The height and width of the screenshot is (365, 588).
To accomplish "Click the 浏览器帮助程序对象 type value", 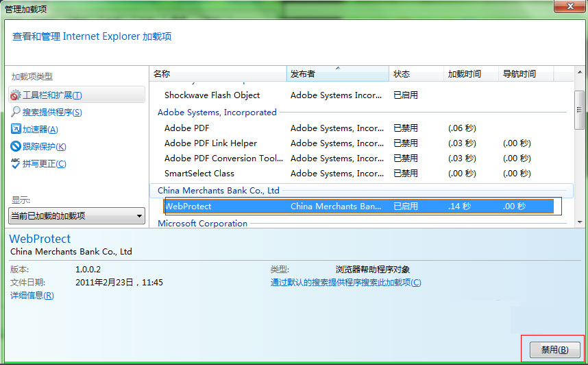I will [372, 269].
